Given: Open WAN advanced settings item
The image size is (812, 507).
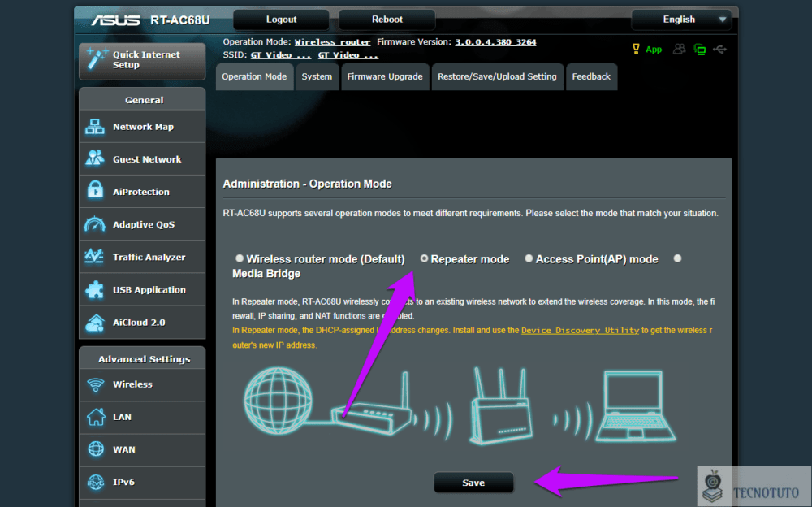Looking at the screenshot, I should 142,449.
